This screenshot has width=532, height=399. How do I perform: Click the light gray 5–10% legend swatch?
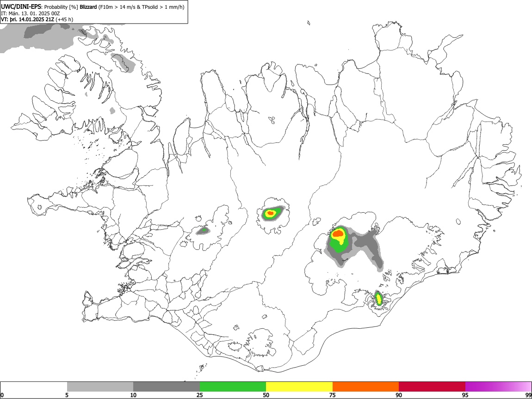(x=100, y=387)
